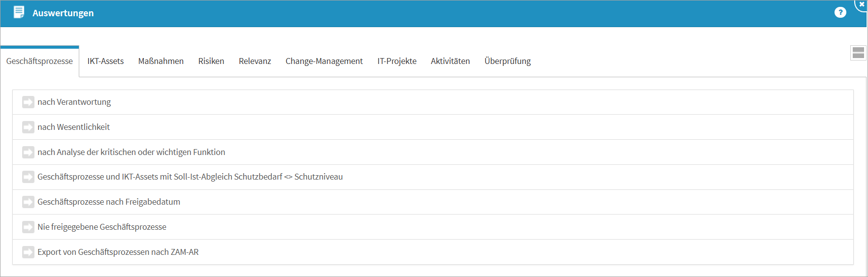
Task: Go to the Change-Management tab
Action: (x=324, y=62)
